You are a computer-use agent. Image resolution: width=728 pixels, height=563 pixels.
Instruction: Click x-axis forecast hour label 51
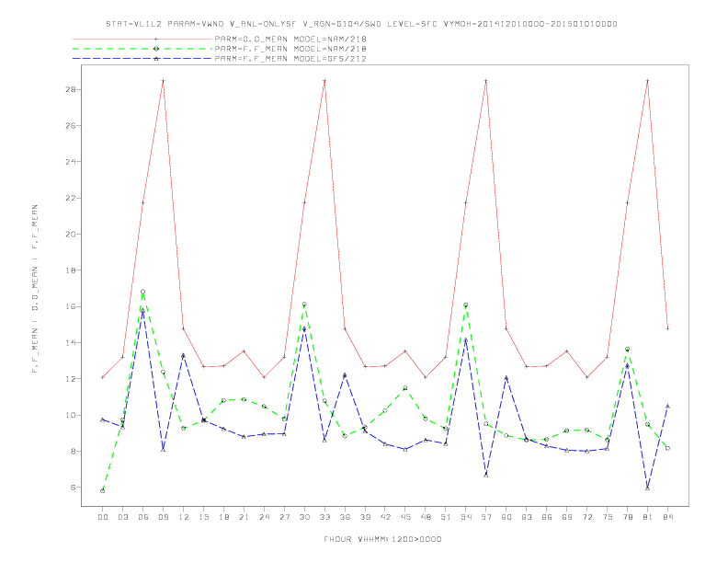pyautogui.click(x=446, y=517)
